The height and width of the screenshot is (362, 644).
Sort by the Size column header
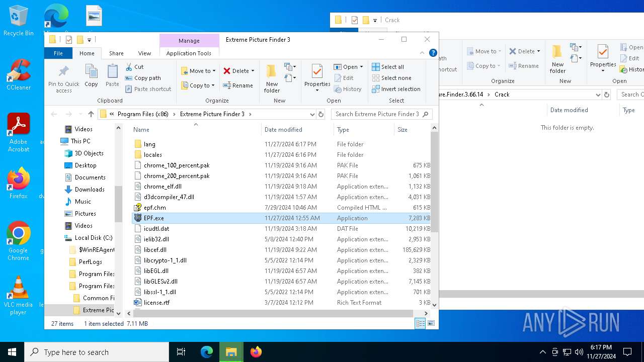(x=412, y=130)
